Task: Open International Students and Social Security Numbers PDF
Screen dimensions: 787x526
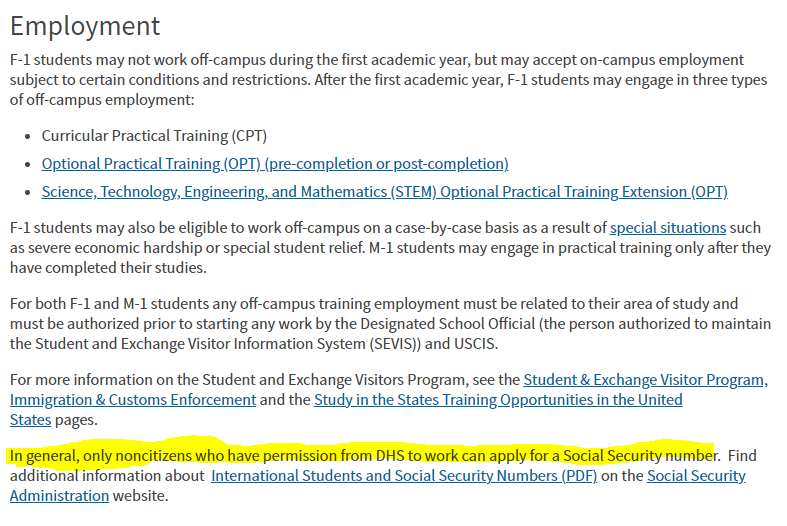Action: tap(404, 476)
